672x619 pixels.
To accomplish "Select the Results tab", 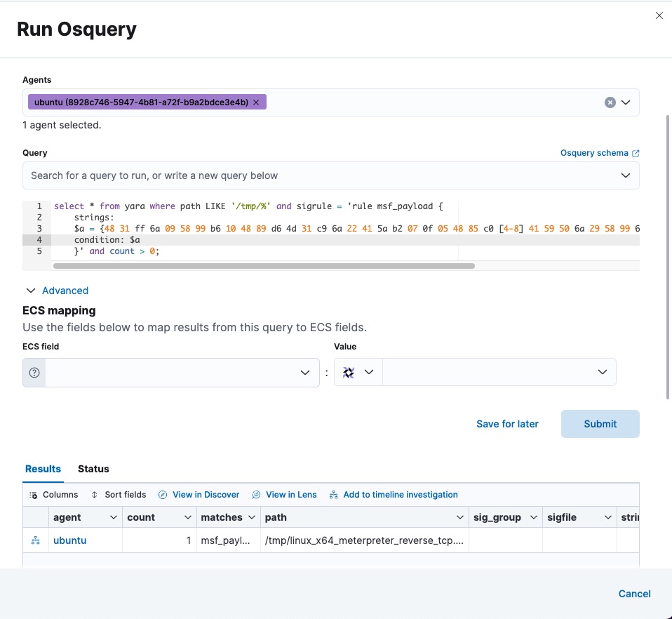I will [43, 469].
